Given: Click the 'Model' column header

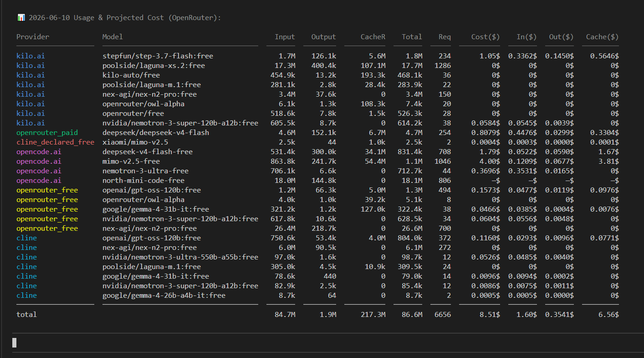Looking at the screenshot, I should pos(112,36).
